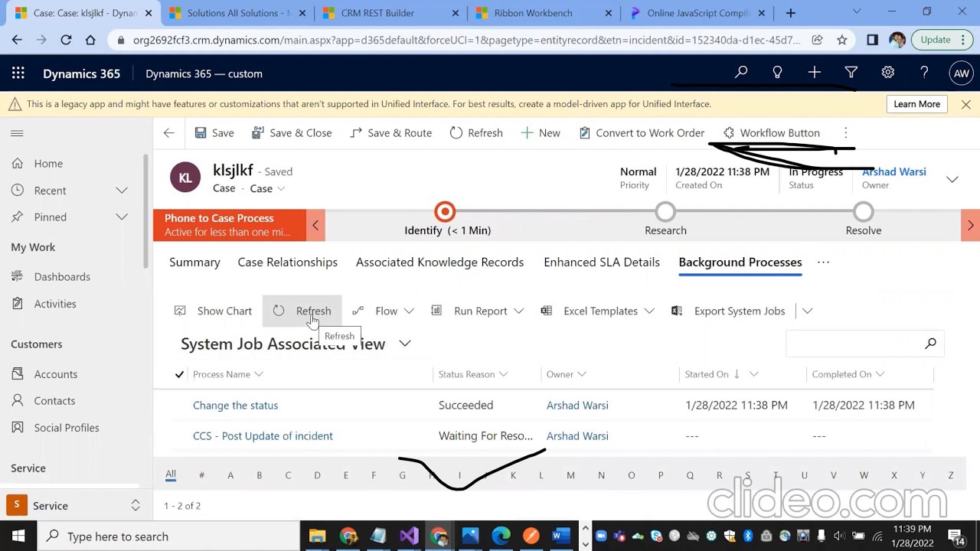Click the help question mark icon
This screenshot has height=551, width=980.
[924, 73]
